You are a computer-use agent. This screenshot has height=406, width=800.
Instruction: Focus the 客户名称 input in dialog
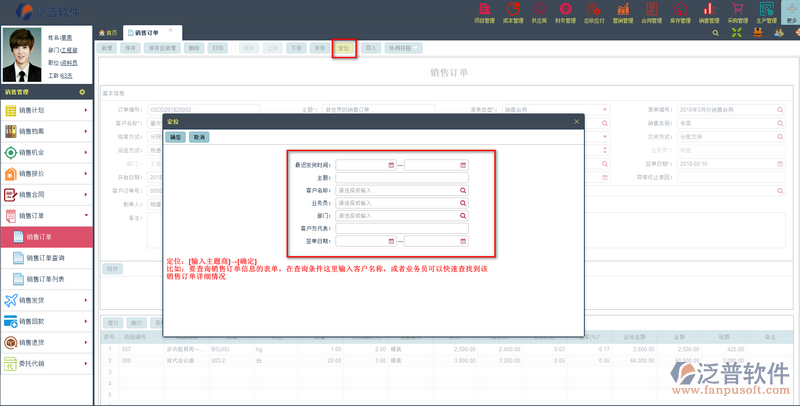tap(402, 190)
